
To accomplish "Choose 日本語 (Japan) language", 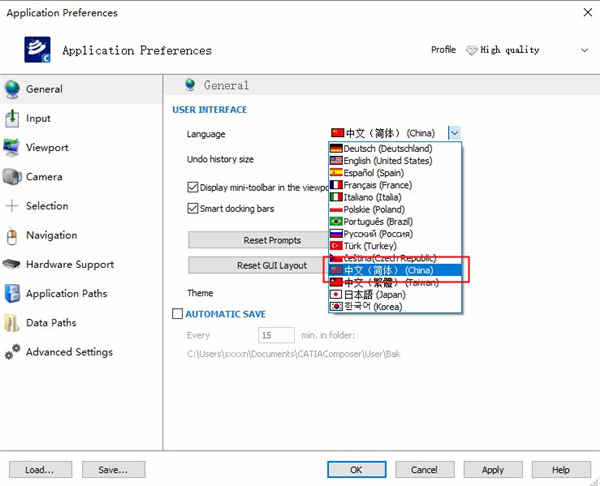I will click(x=395, y=295).
